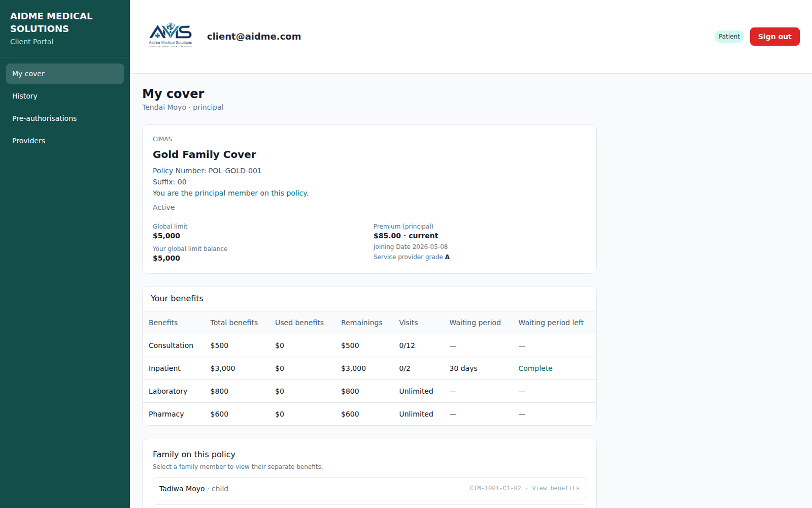Click the Gold Family Cover title

point(204,154)
